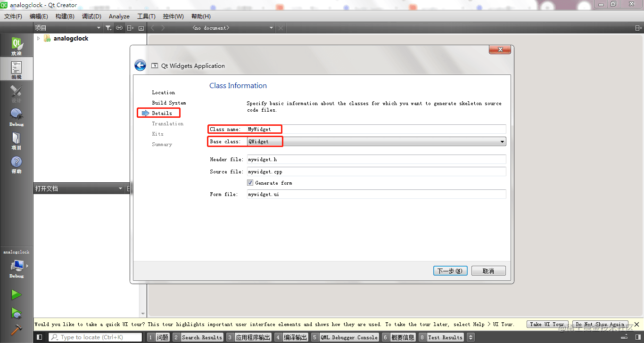Go forward in editor navigation history
The width and height of the screenshot is (644, 343).
coord(163,28)
